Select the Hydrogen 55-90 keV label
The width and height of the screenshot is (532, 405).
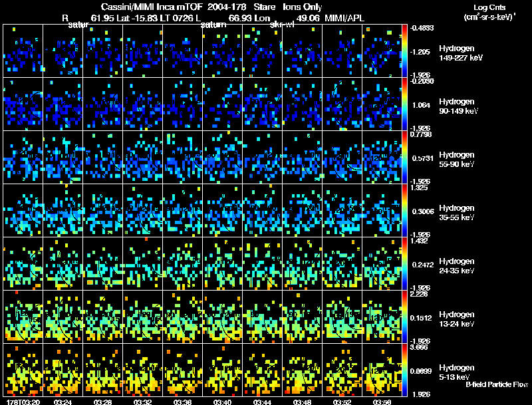[459, 159]
